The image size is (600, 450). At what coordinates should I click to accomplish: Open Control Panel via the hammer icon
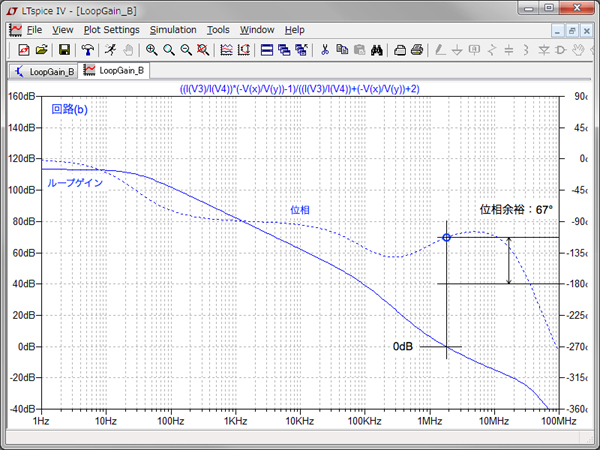(x=87, y=49)
